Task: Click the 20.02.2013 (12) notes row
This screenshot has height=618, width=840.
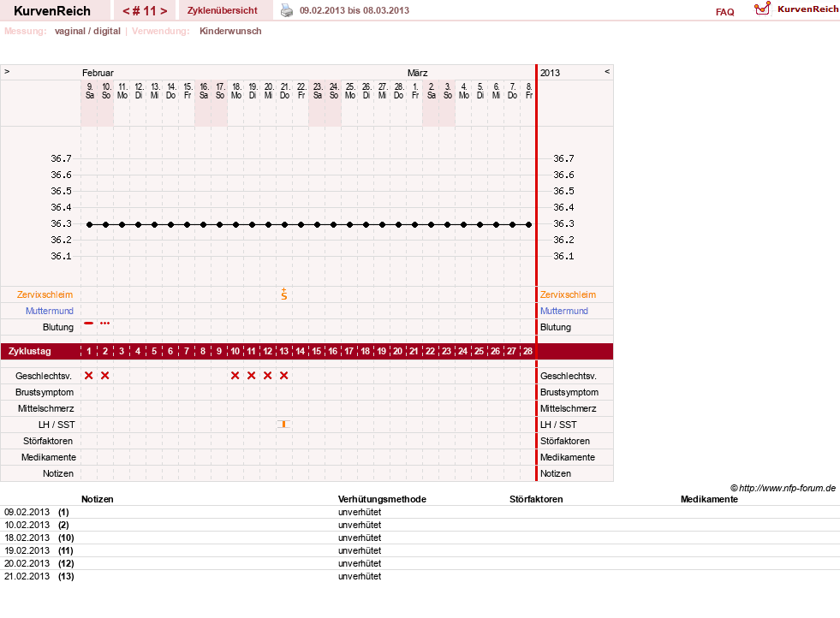Action: coord(420,563)
